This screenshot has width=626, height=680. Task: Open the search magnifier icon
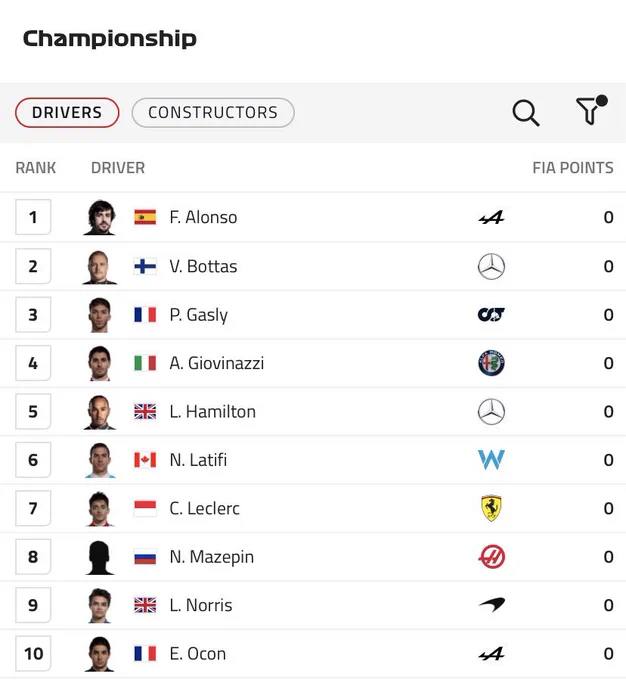tap(526, 113)
